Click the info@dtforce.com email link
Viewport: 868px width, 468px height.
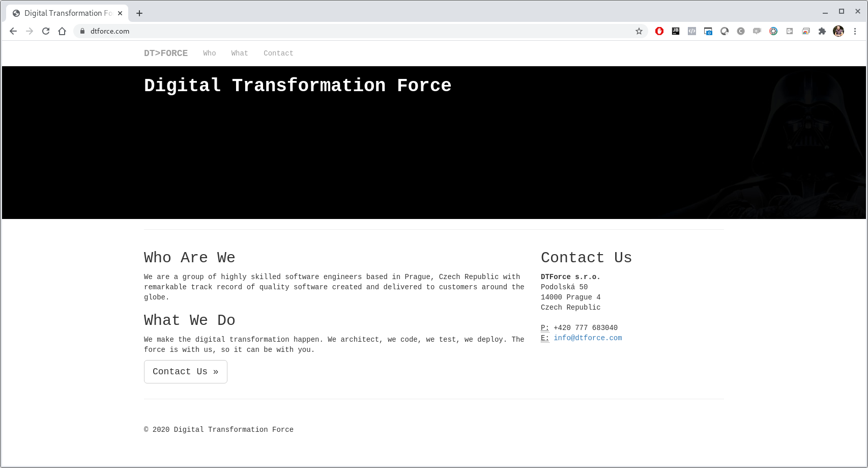(x=588, y=338)
